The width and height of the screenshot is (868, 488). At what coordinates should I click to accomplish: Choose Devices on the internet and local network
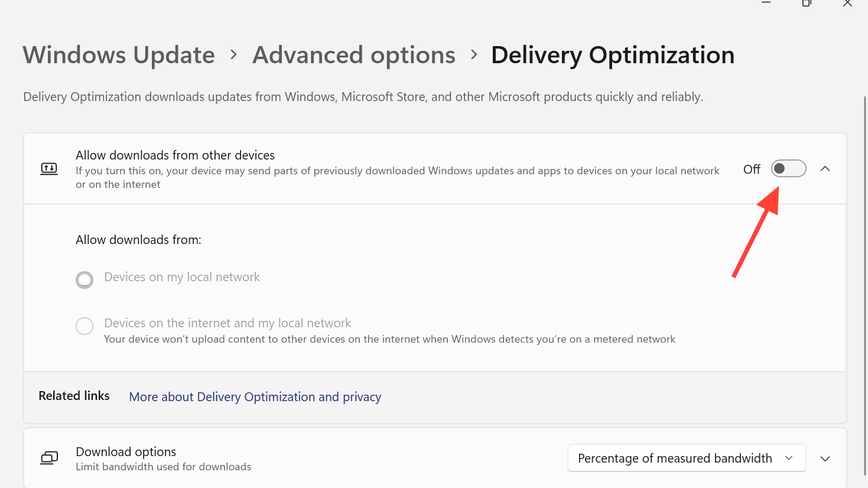[x=84, y=326]
